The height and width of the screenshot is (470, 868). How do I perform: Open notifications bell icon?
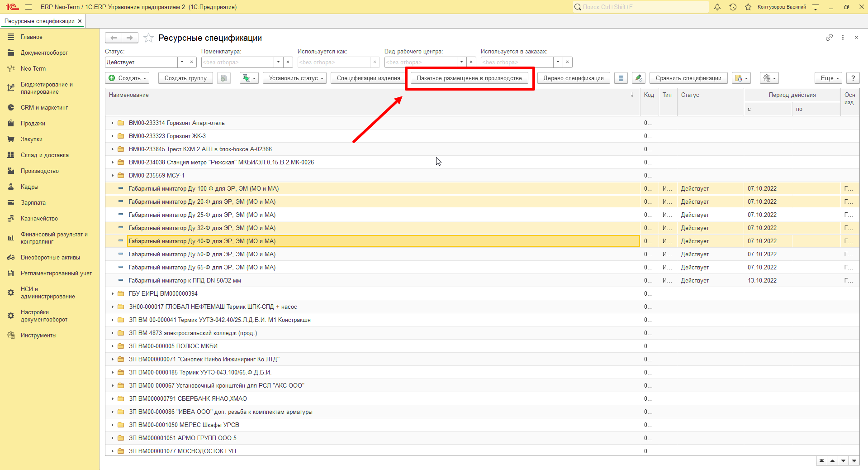pyautogui.click(x=717, y=7)
